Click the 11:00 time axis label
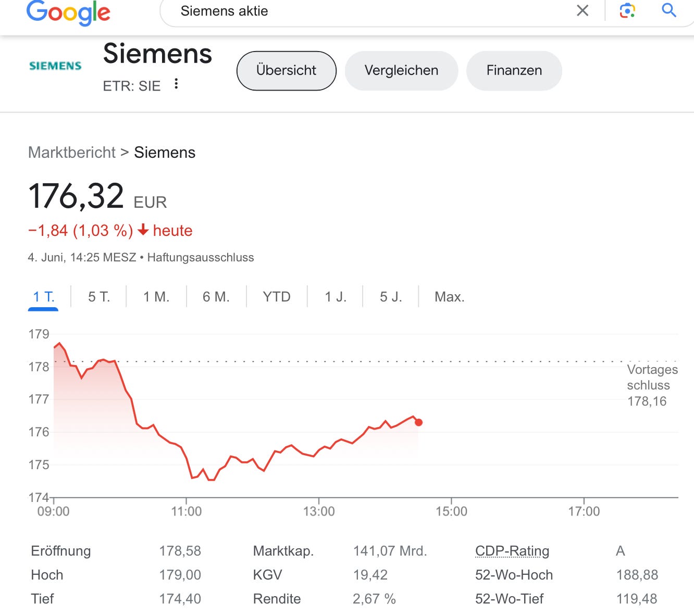The width and height of the screenshot is (694, 616). [187, 511]
